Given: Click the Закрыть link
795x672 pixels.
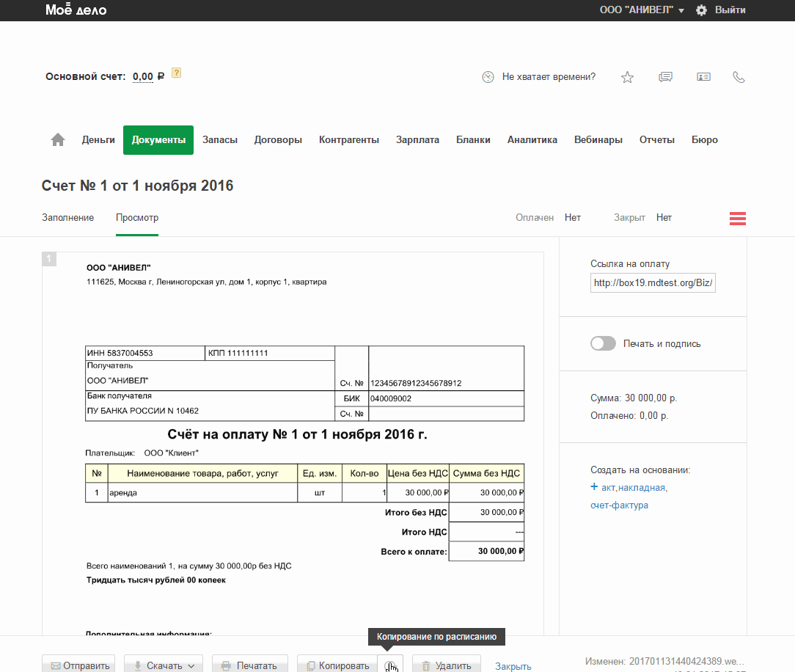Looking at the screenshot, I should coord(513,665).
